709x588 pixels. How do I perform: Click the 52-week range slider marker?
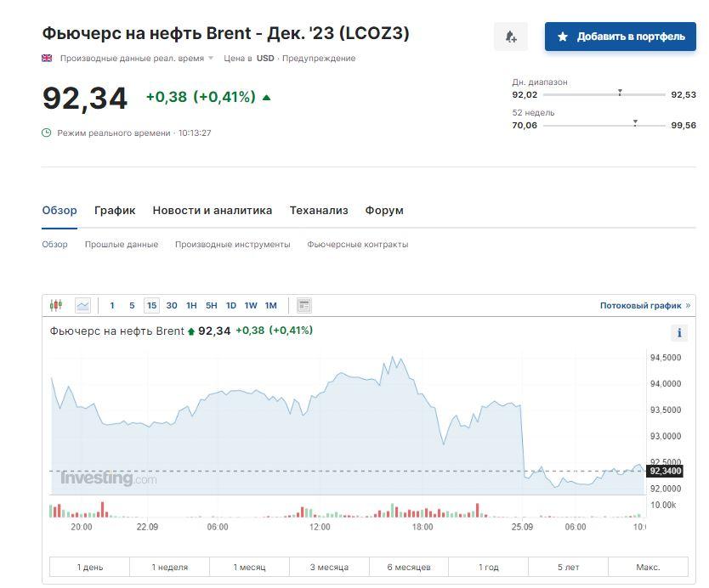pos(635,123)
